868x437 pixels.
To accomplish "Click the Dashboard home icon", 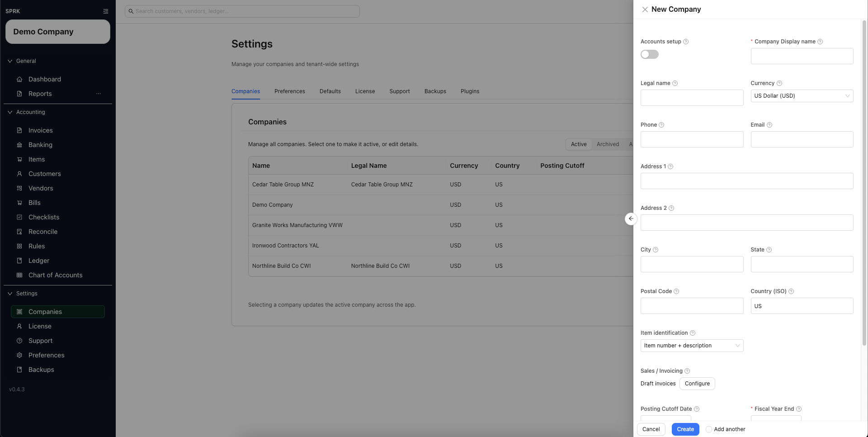I will tap(19, 79).
